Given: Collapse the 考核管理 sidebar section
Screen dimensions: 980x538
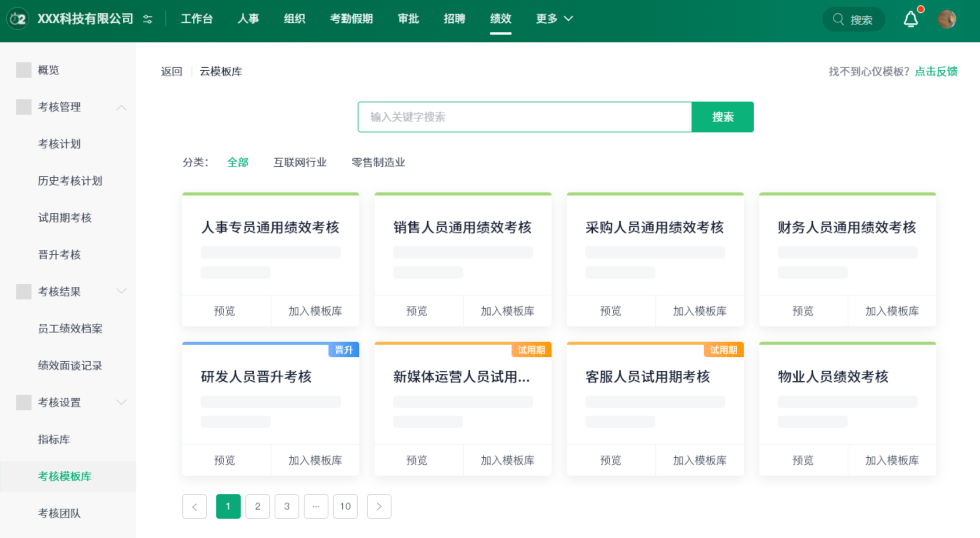Looking at the screenshot, I should point(121,107).
